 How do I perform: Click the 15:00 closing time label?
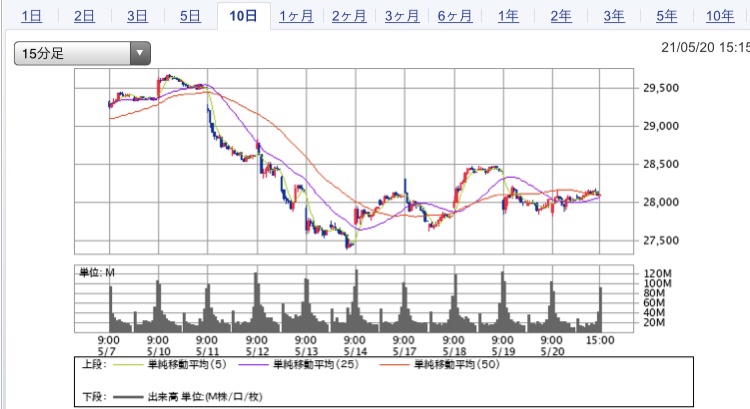point(600,340)
